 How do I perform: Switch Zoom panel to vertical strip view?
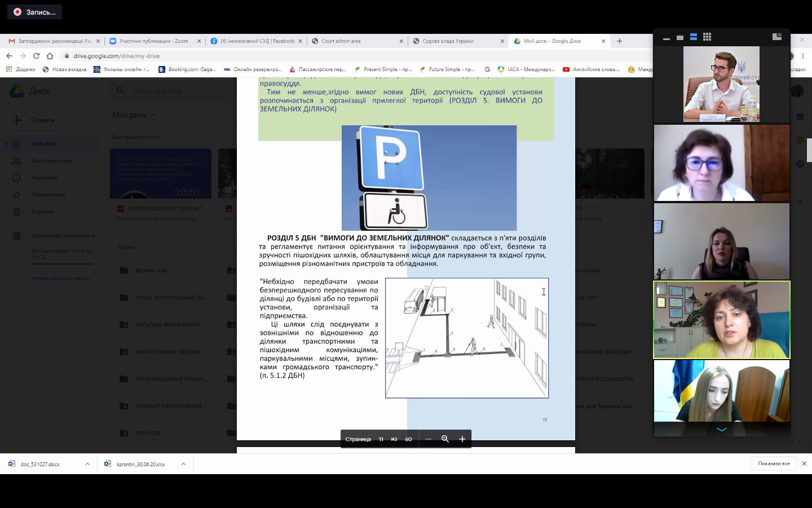694,37
